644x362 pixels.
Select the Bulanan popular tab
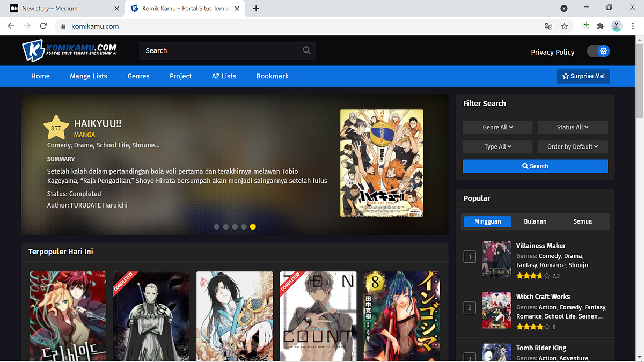tap(535, 221)
